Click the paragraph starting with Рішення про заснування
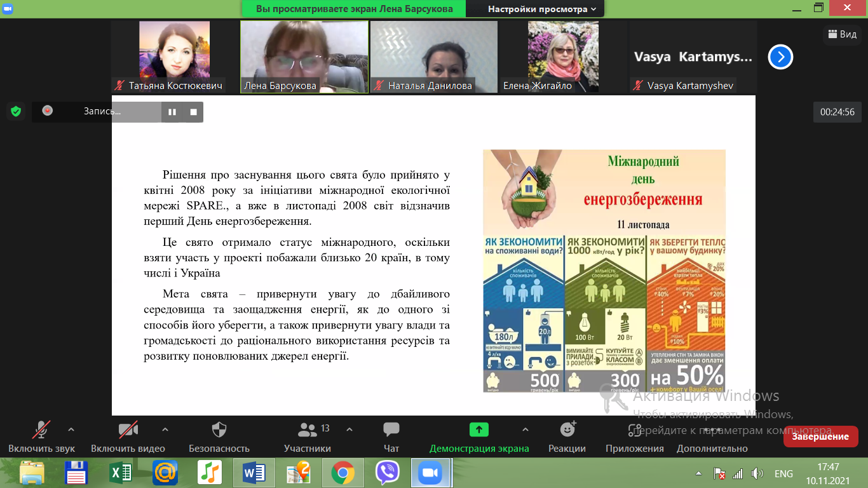Image resolution: width=868 pixels, height=488 pixels. [x=297, y=198]
